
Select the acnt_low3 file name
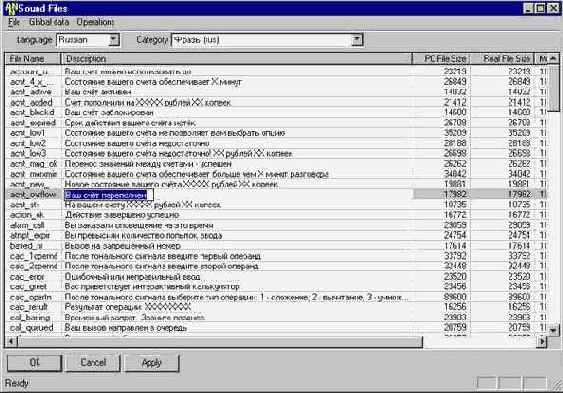pos(28,154)
